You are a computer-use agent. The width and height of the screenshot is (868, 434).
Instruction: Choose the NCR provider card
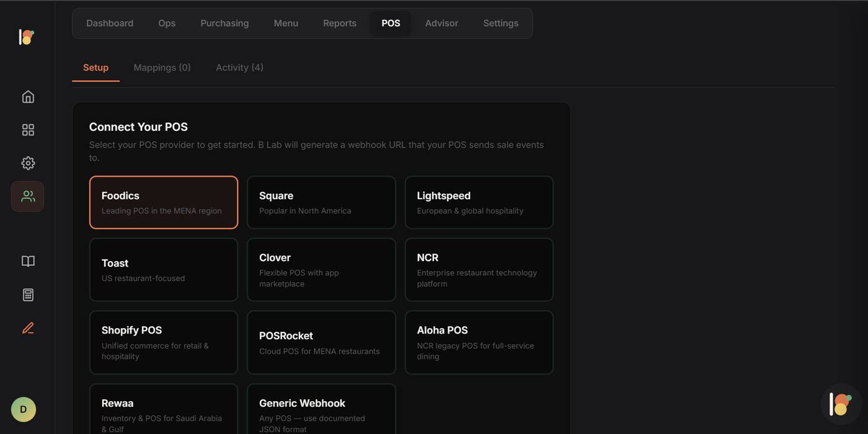coord(479,270)
